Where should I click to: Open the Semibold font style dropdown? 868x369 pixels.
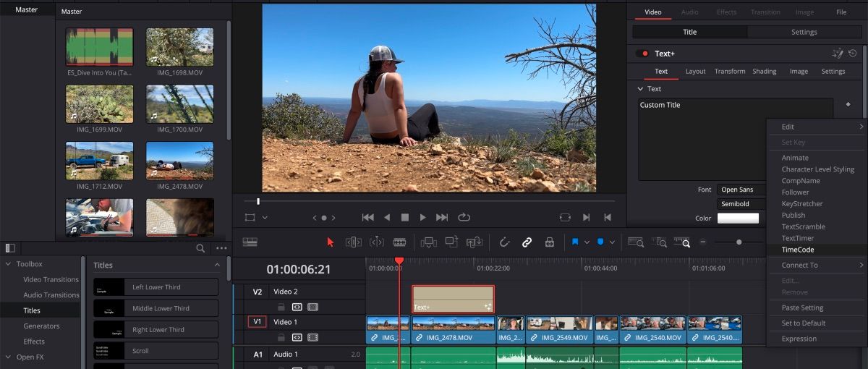(x=741, y=204)
